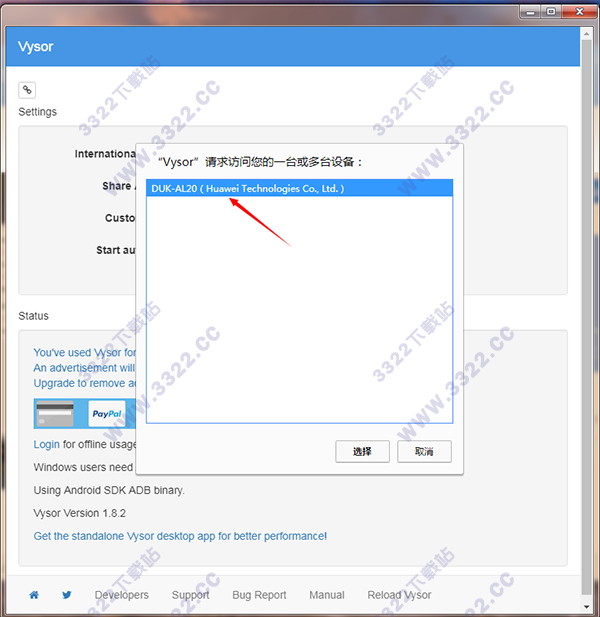Click the "An advertisement will" status link
The width and height of the screenshot is (600, 617).
(x=84, y=368)
